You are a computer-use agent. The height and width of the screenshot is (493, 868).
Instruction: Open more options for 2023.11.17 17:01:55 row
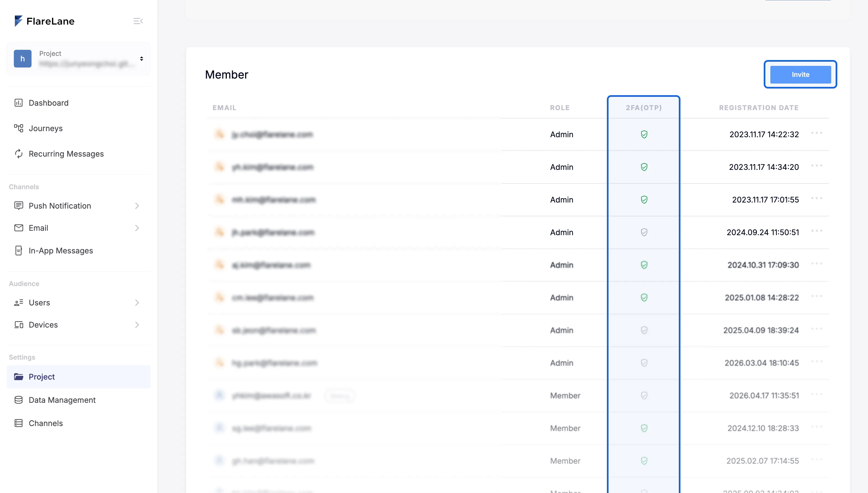tap(817, 198)
